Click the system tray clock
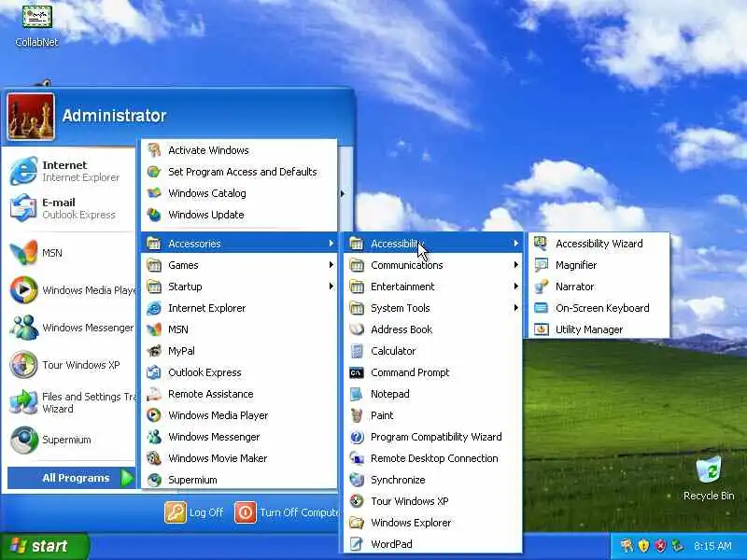 tap(712, 546)
